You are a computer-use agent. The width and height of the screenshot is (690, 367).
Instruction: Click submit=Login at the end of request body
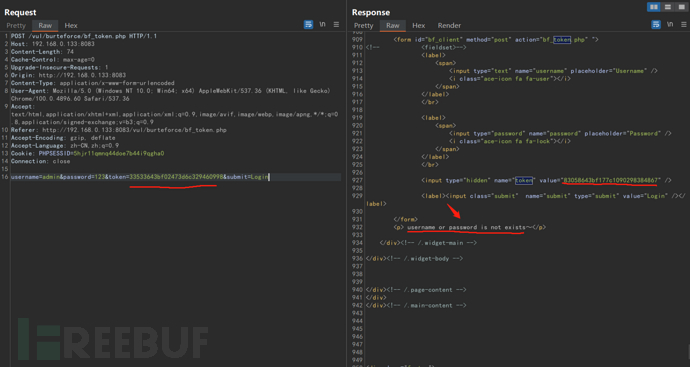point(247,177)
